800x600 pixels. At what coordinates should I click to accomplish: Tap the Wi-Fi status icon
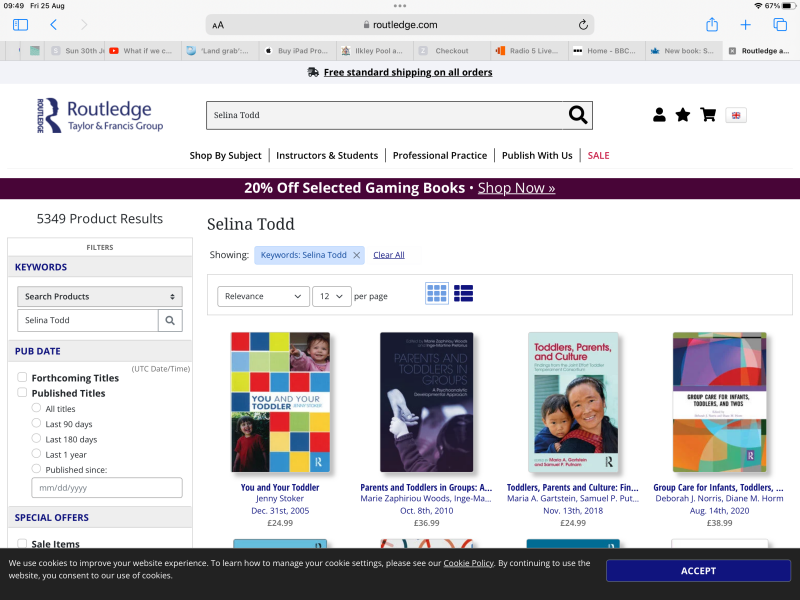[758, 6]
